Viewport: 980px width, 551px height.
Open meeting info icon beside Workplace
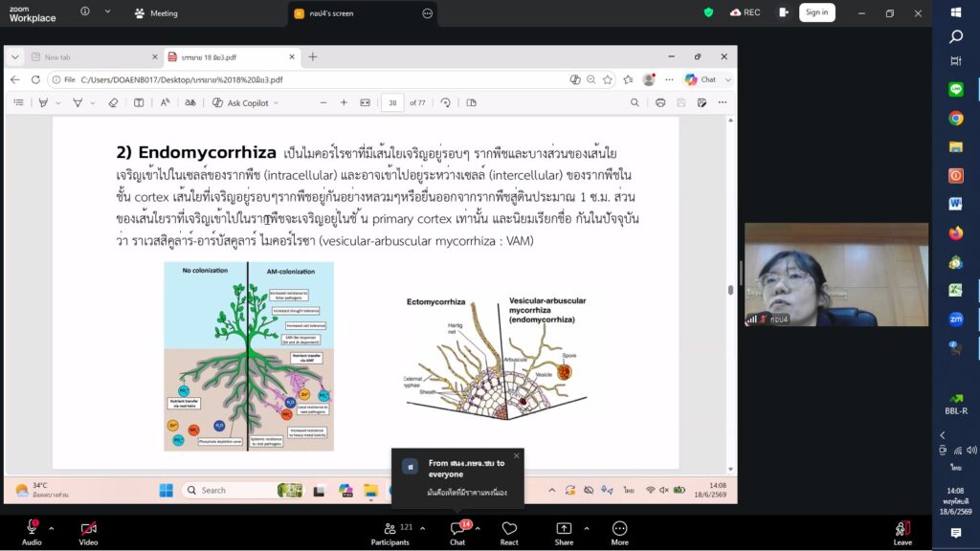pos(85,11)
